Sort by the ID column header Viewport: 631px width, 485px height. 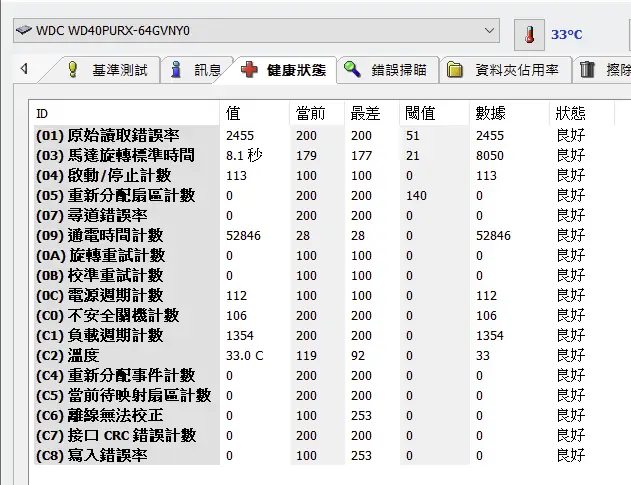tap(42, 113)
